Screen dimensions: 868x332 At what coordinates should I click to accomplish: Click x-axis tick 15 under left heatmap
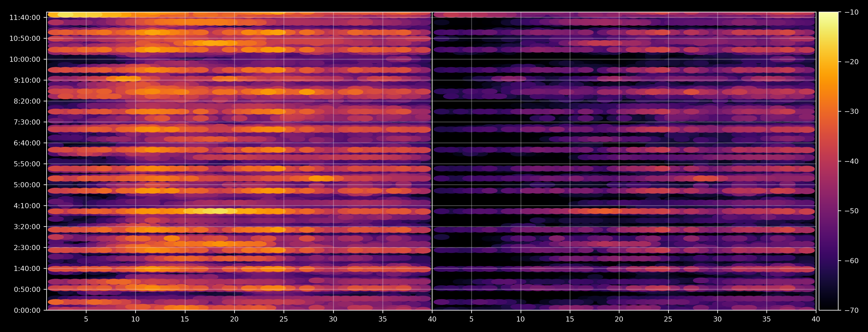pyautogui.click(x=185, y=319)
